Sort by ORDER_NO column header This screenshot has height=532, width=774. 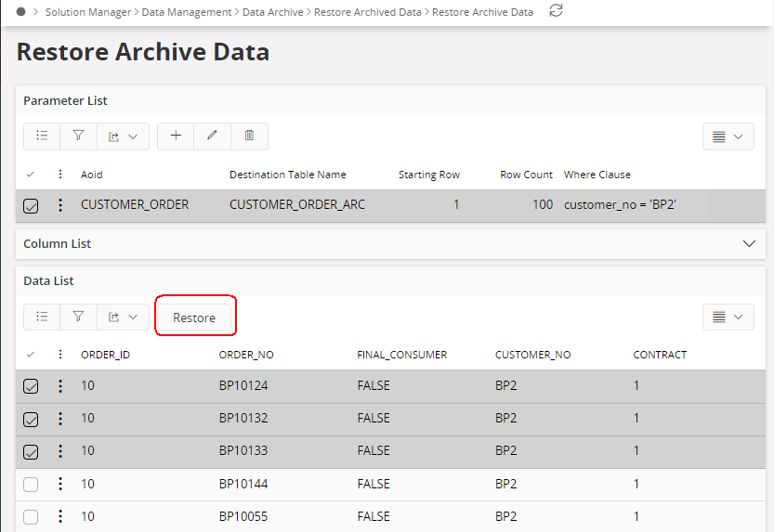(x=246, y=355)
